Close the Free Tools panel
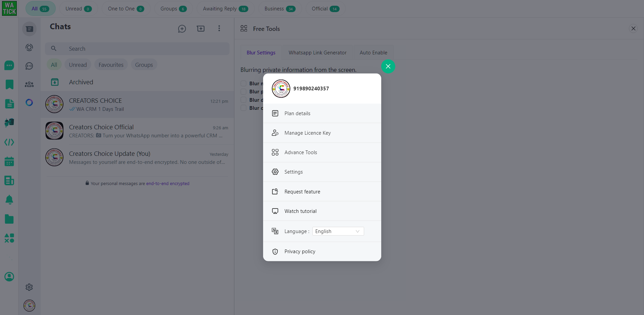This screenshot has height=315, width=644. pyautogui.click(x=633, y=29)
